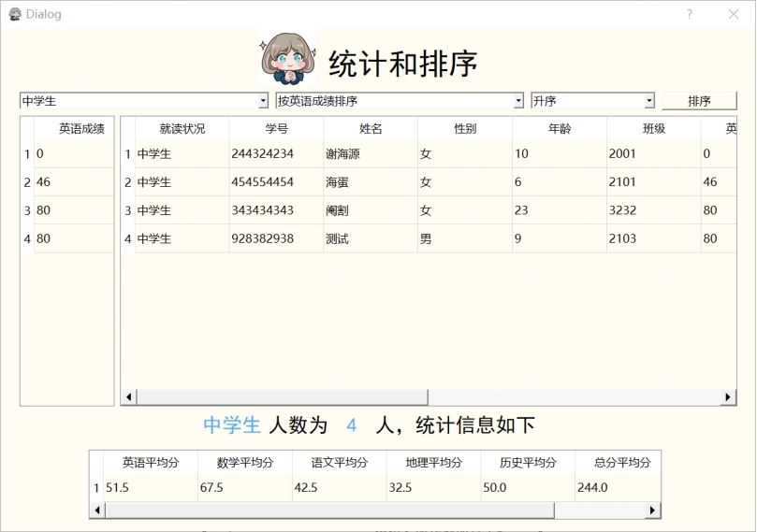Open the 中学生 student type dropdown
757x532 pixels.
[144, 101]
